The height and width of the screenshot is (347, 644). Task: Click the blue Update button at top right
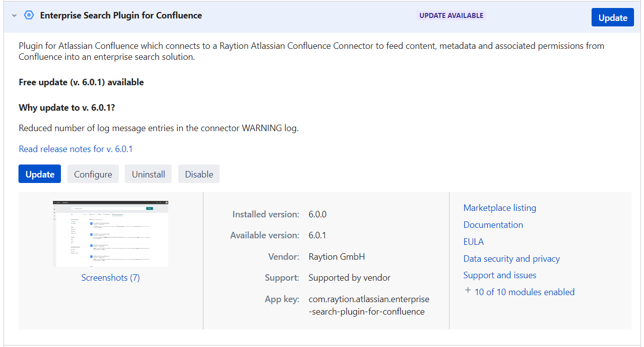pyautogui.click(x=613, y=17)
